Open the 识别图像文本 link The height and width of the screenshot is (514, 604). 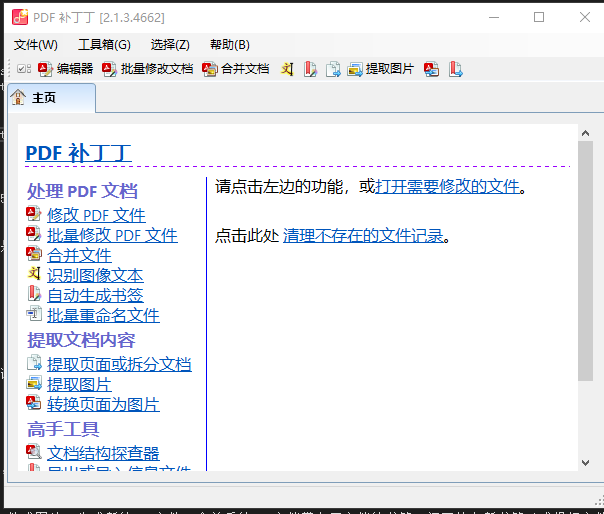click(95, 275)
